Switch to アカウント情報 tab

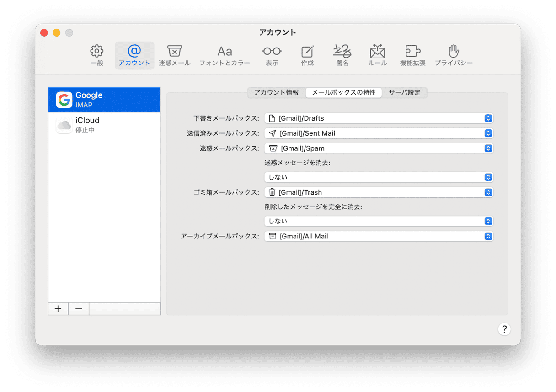click(x=277, y=92)
